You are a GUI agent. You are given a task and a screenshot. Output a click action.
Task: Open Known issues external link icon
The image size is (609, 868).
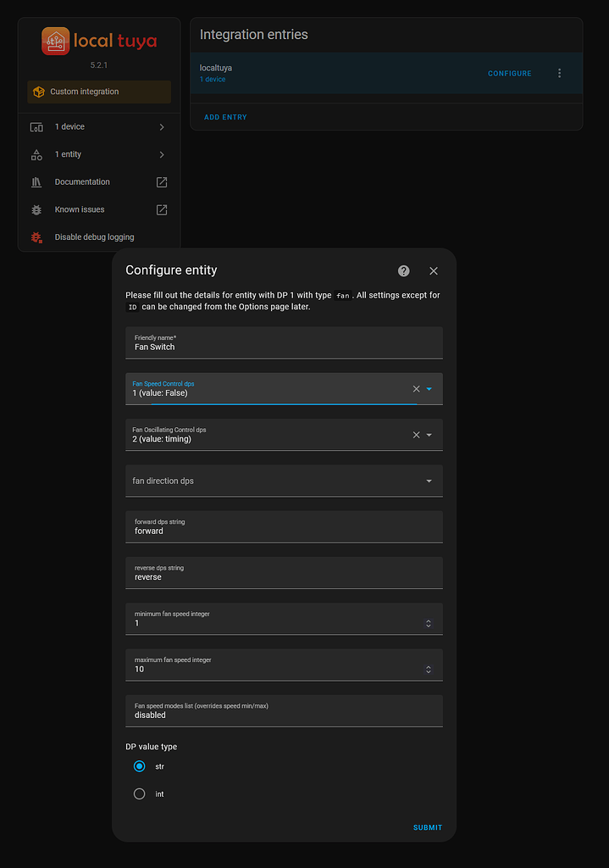[x=162, y=210]
